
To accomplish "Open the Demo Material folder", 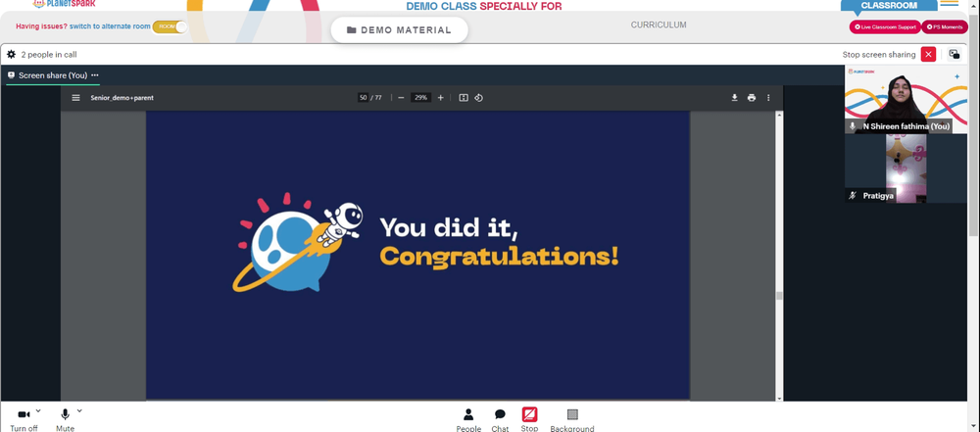I will 399,30.
